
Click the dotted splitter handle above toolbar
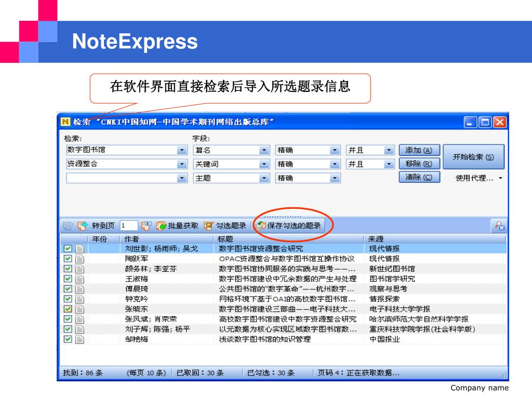tap(282, 217)
